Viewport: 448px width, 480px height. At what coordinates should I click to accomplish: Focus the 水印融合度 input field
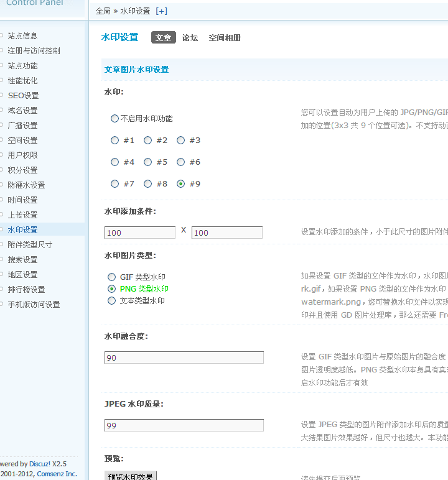click(184, 358)
